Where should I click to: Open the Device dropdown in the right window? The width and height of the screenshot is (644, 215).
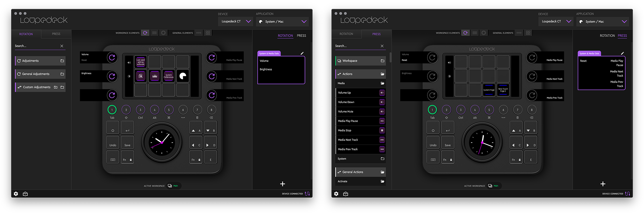[x=556, y=21]
